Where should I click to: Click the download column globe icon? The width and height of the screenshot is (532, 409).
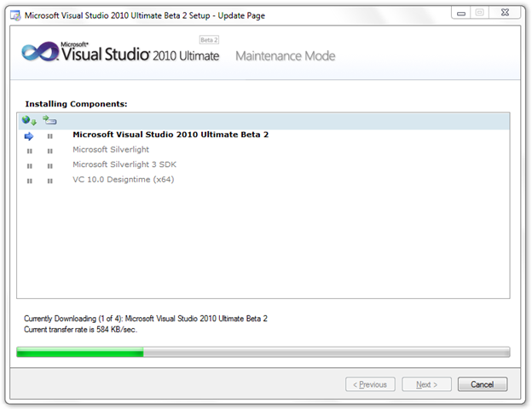29,120
